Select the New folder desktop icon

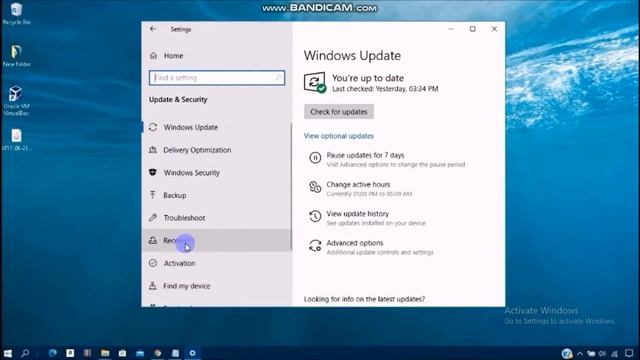16,56
